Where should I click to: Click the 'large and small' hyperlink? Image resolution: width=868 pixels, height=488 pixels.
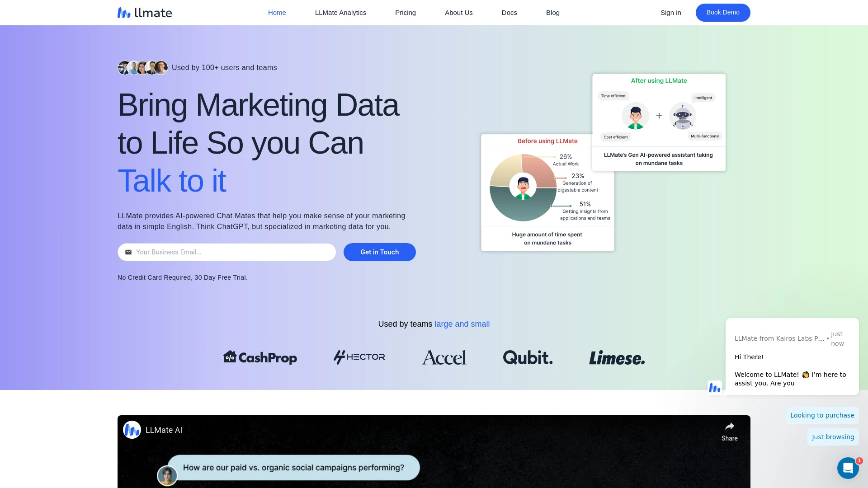462,324
